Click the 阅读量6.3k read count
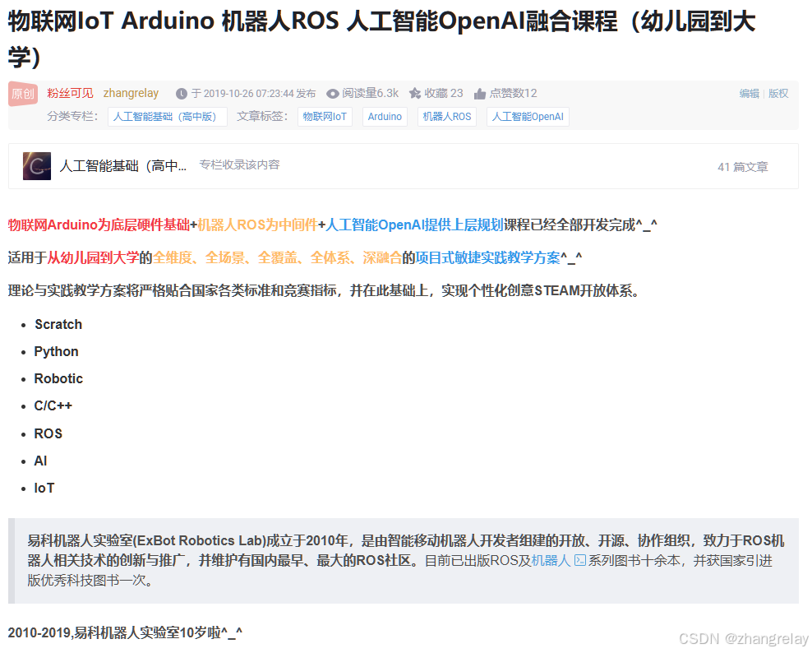Viewport: 812px width, 653px height. [x=371, y=93]
